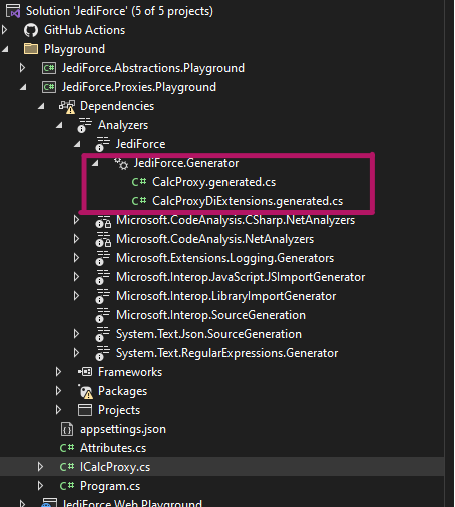
Task: Expand the Frameworks node
Action: click(x=58, y=372)
